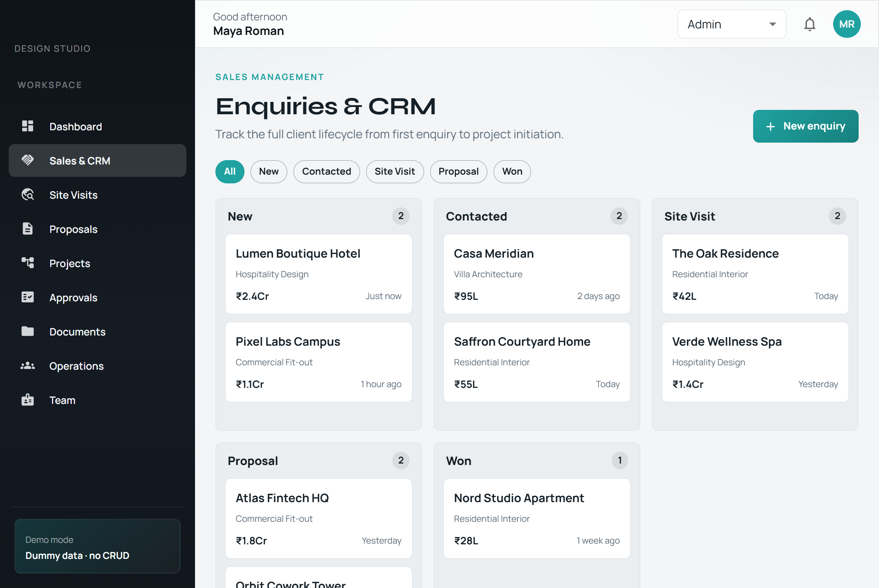The width and height of the screenshot is (879, 588).
Task: Filter enquiries by Proposal chip
Action: [459, 172]
